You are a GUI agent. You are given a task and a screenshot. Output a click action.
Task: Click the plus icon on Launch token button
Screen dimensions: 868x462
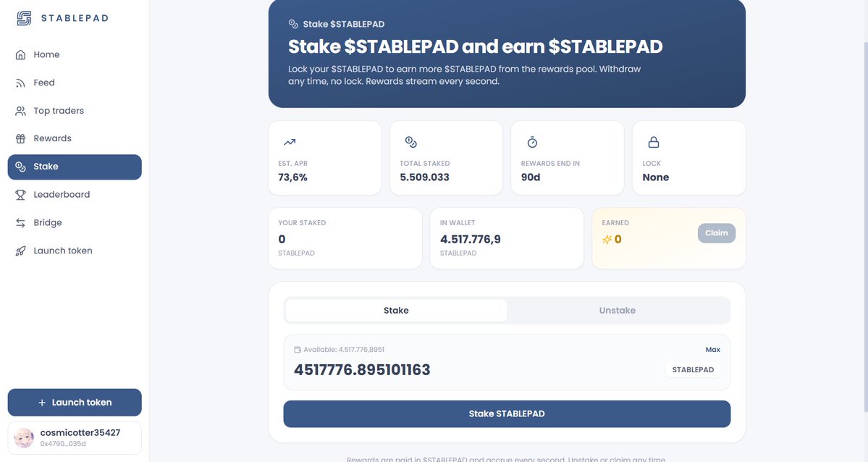(x=42, y=403)
